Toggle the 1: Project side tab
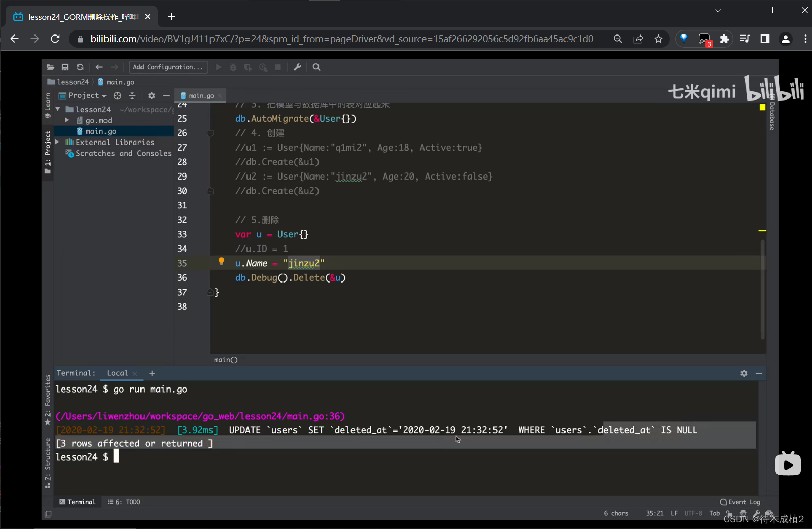The image size is (812, 529). pyautogui.click(x=48, y=152)
